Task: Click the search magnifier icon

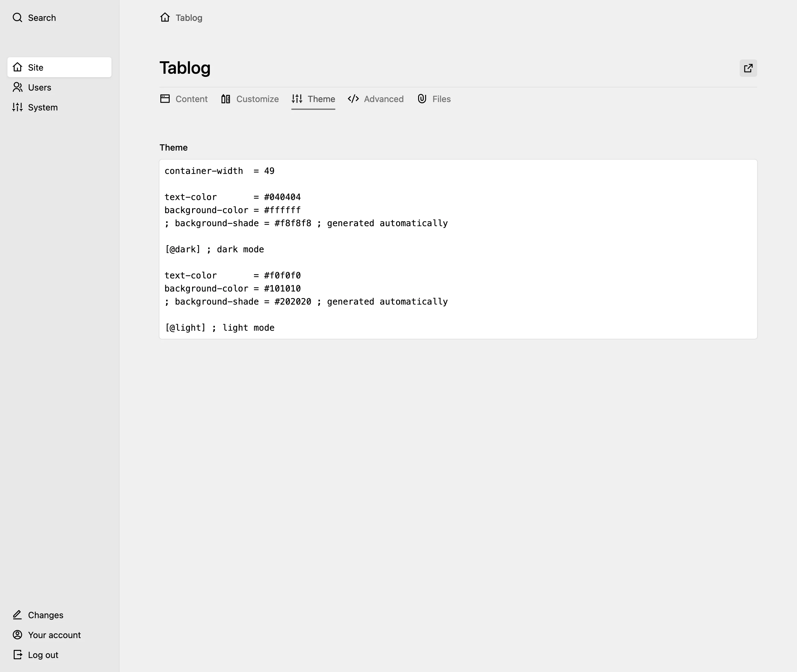Action: pos(17,17)
